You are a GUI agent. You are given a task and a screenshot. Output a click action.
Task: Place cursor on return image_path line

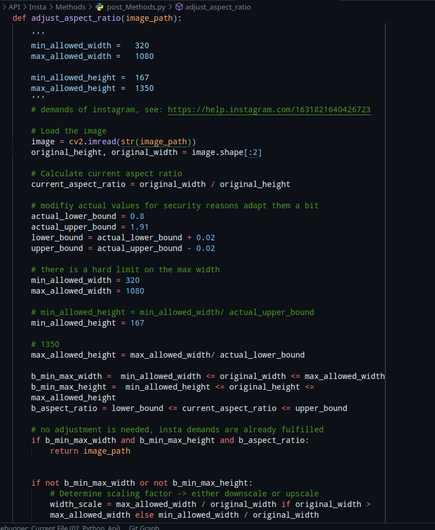(90, 451)
